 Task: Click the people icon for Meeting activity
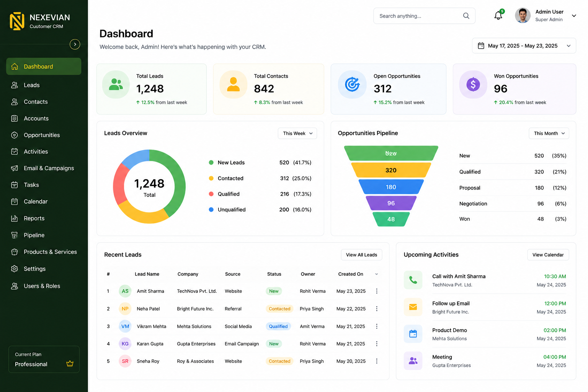(x=413, y=361)
